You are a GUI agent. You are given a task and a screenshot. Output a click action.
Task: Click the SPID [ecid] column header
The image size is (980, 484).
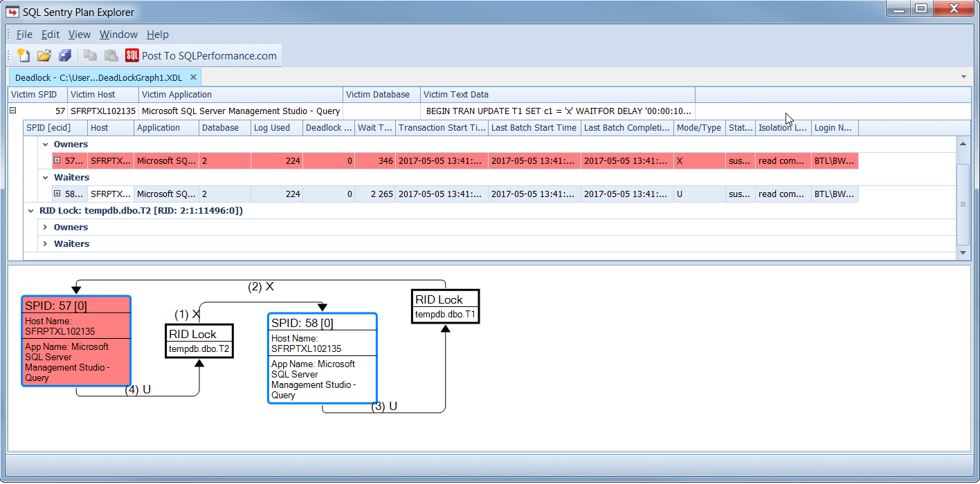click(x=55, y=128)
